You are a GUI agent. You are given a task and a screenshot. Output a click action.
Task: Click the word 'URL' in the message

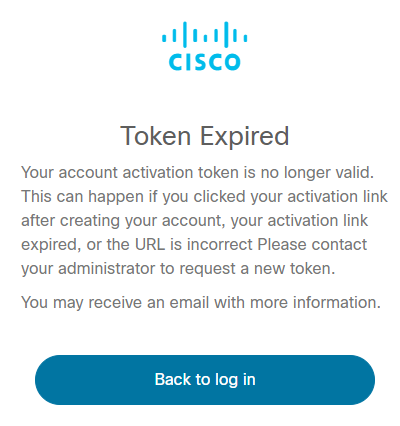click(x=150, y=245)
